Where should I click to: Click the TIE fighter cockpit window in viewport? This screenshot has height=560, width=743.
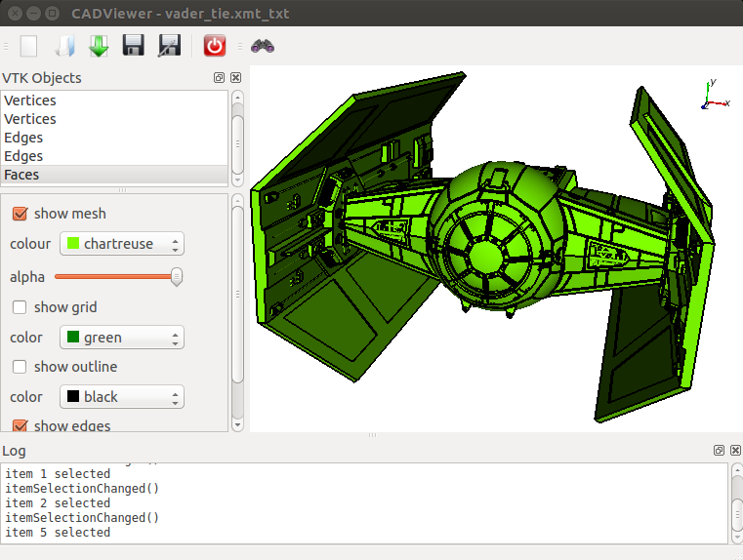[486, 256]
